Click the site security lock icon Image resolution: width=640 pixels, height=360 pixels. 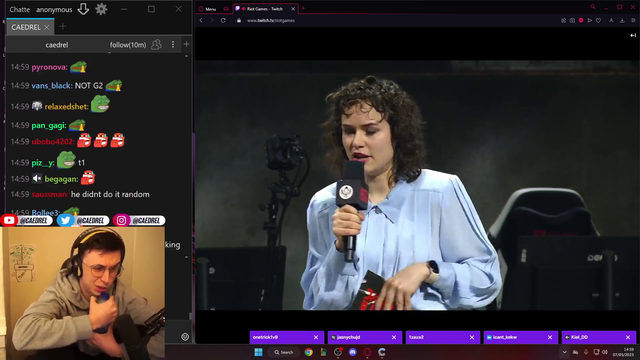239,20
